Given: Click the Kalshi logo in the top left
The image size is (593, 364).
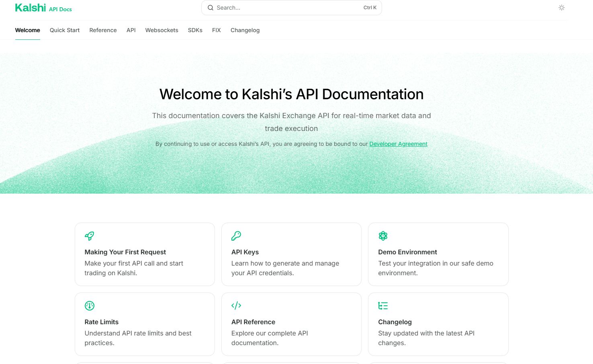Looking at the screenshot, I should 30,7.
